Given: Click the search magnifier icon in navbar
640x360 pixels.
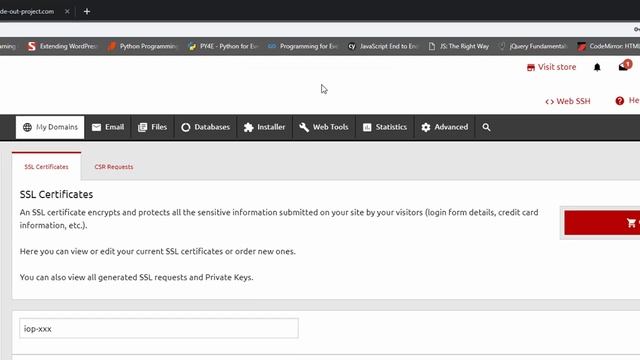Looking at the screenshot, I should [486, 127].
